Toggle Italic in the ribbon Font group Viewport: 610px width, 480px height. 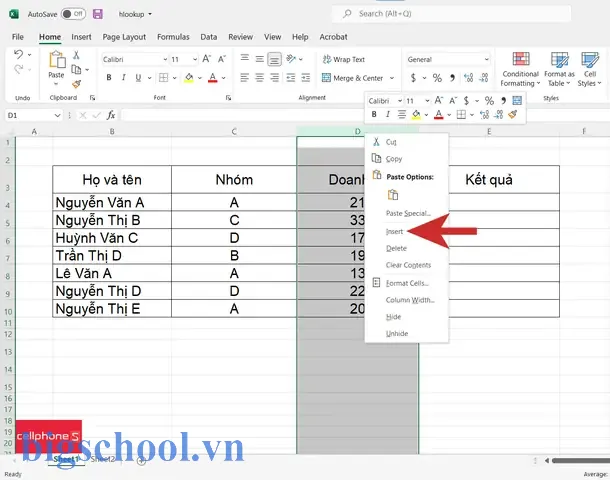pos(123,78)
